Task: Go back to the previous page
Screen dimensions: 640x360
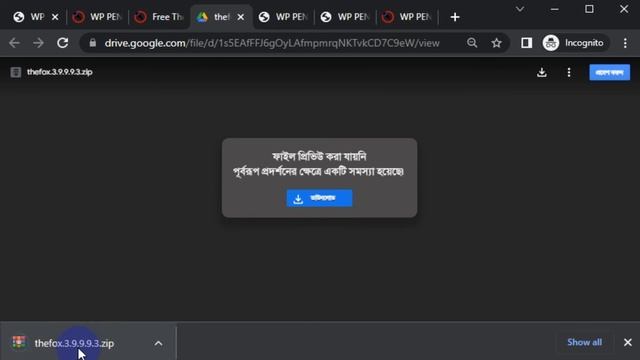Action: click(14, 43)
